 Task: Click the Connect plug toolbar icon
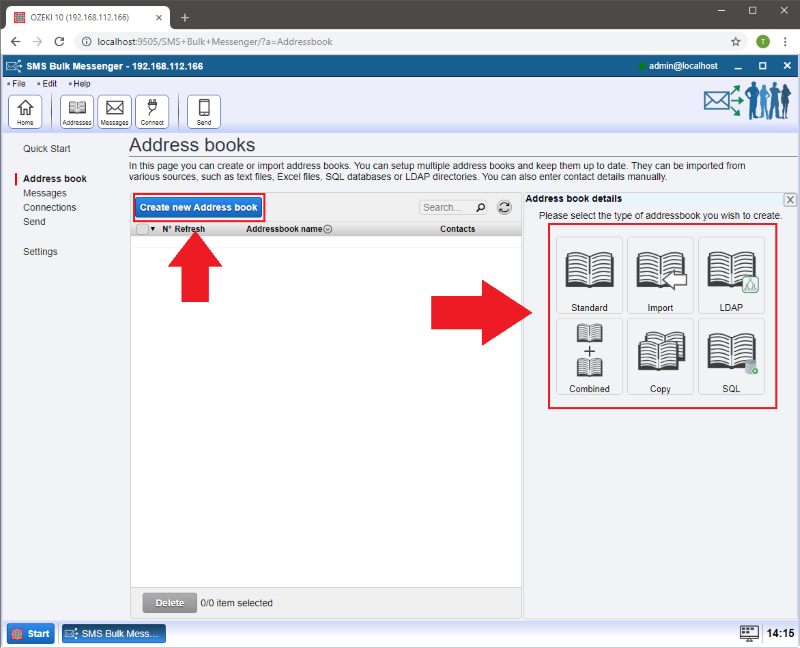[x=152, y=111]
